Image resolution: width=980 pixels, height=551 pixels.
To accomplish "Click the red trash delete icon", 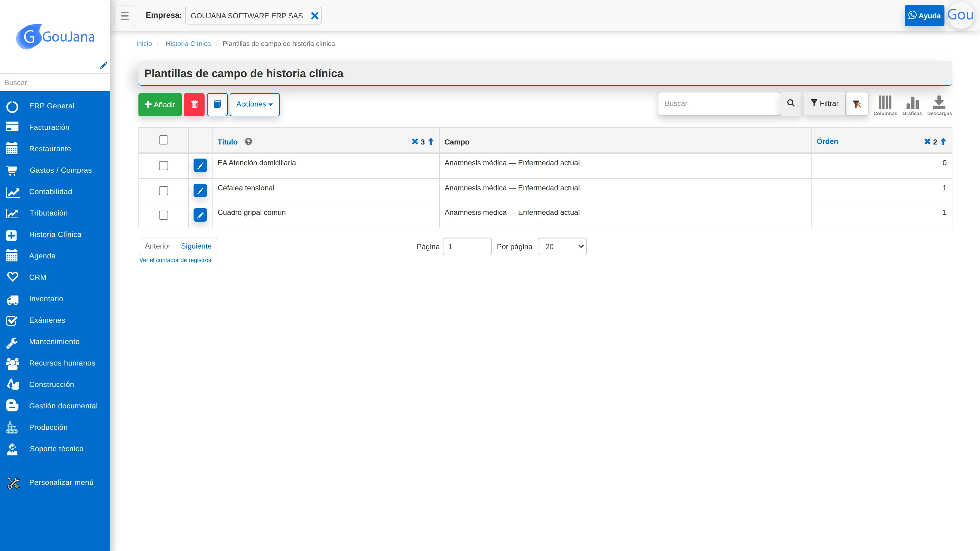I will (194, 104).
